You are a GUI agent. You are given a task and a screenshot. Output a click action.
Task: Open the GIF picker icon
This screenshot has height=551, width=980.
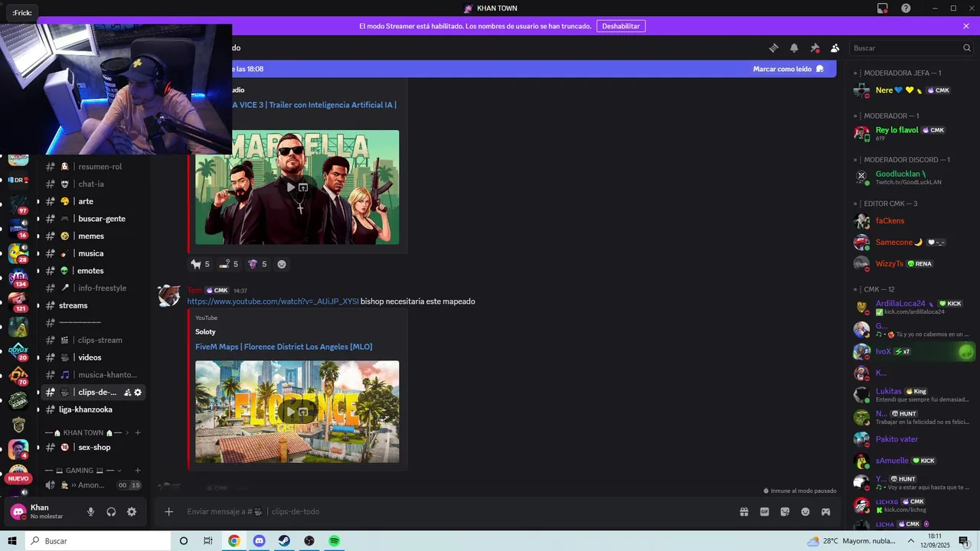point(764,512)
